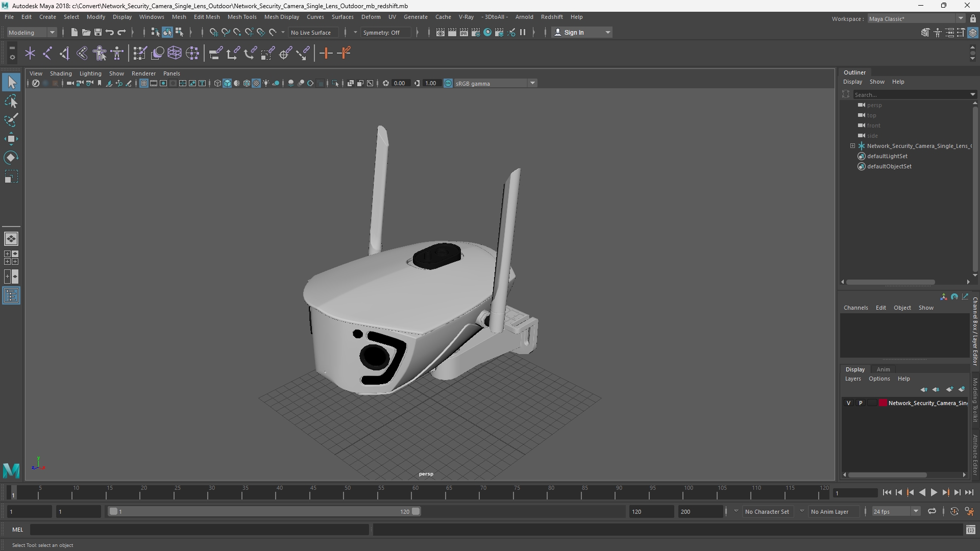Click the Render Current Frame icon
The image size is (980, 551).
coord(452,32)
